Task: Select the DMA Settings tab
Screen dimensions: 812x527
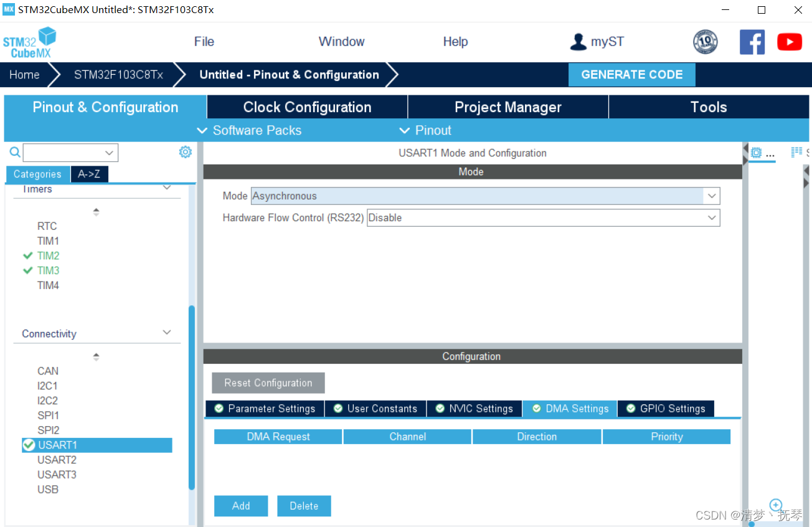Action: click(x=570, y=409)
